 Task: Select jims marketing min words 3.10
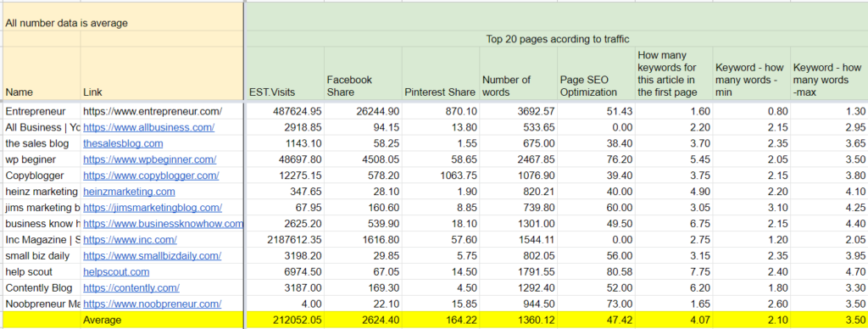[751, 208]
